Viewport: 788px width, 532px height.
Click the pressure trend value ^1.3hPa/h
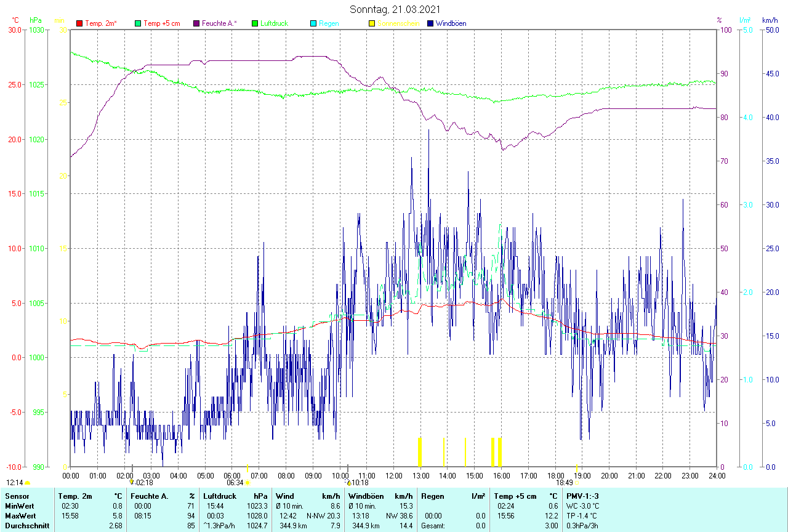(220, 526)
